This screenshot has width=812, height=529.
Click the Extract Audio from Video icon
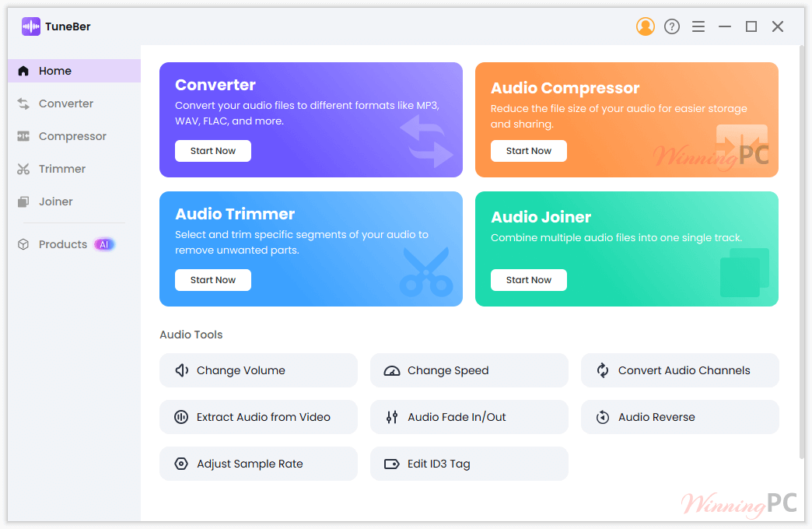click(x=181, y=417)
